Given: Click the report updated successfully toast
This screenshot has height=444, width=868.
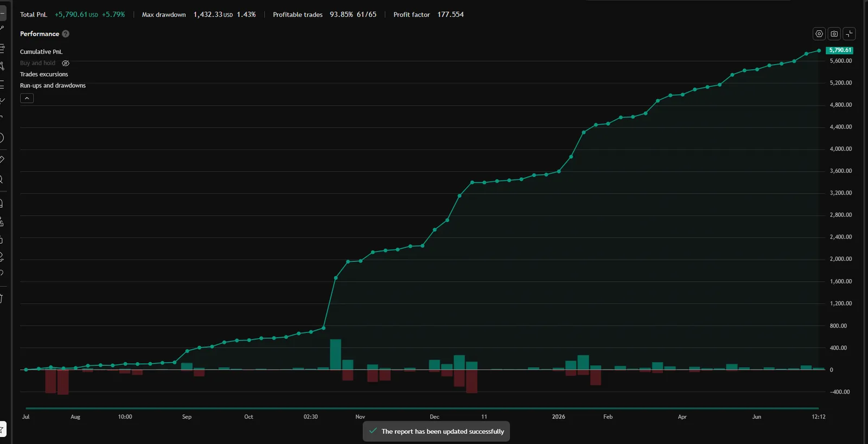Looking at the screenshot, I should [x=436, y=432].
